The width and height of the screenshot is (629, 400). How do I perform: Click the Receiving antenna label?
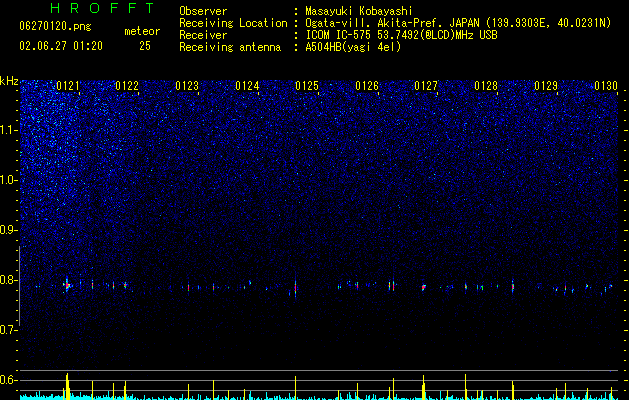click(x=230, y=47)
